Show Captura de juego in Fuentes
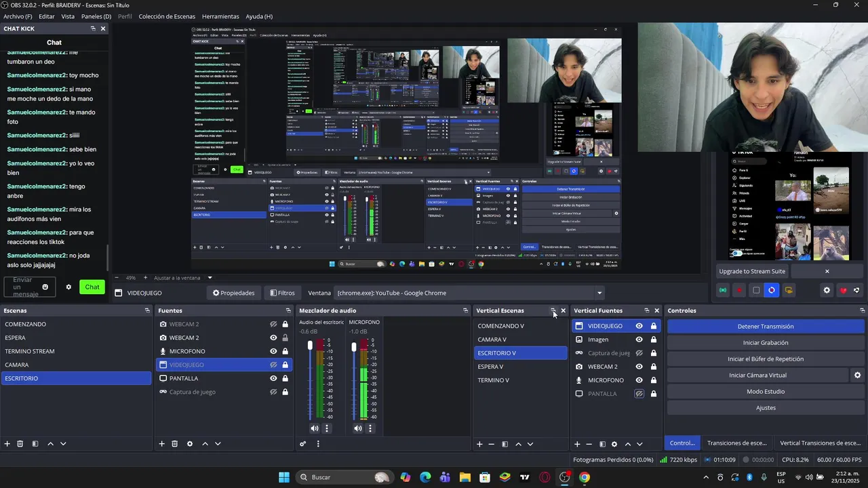Viewport: 868px width, 488px height. tap(273, 392)
